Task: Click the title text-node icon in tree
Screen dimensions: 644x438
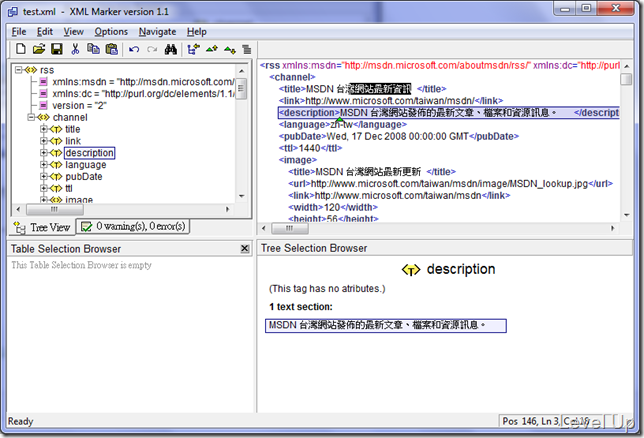Action: (56, 129)
